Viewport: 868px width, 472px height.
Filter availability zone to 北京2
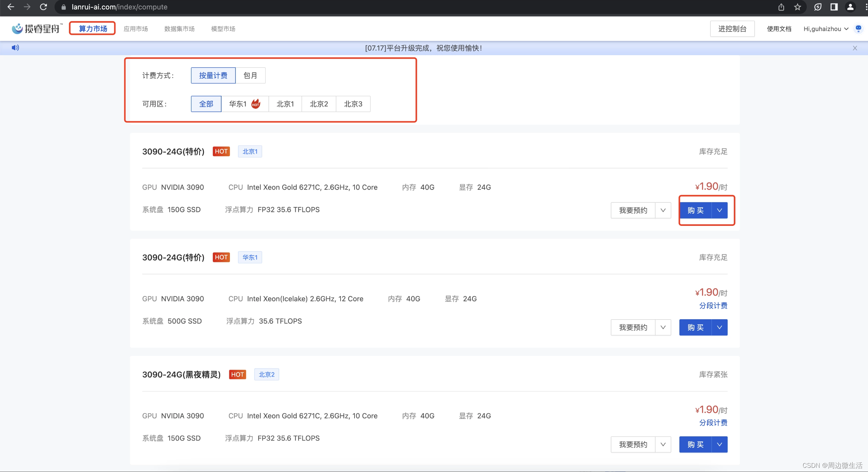318,104
